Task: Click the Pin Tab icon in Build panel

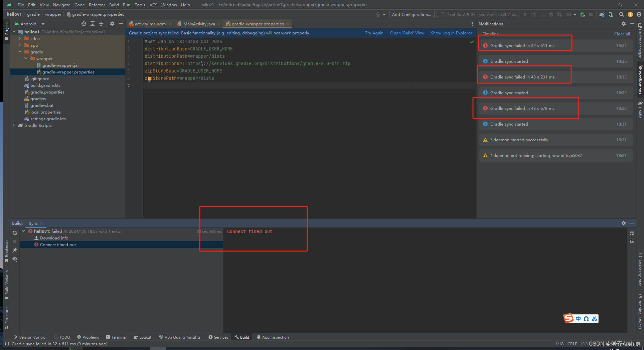Action: point(15,250)
